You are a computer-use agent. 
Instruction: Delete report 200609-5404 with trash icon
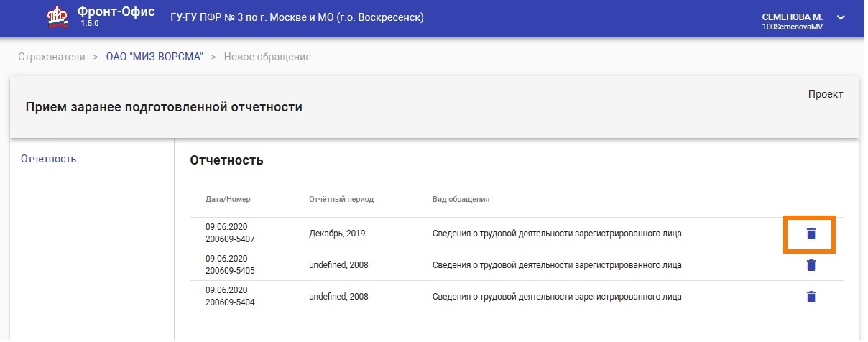click(x=811, y=297)
